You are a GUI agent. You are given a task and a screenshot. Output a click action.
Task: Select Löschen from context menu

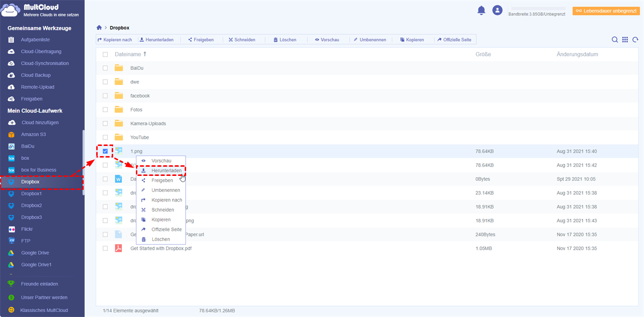[x=161, y=239]
